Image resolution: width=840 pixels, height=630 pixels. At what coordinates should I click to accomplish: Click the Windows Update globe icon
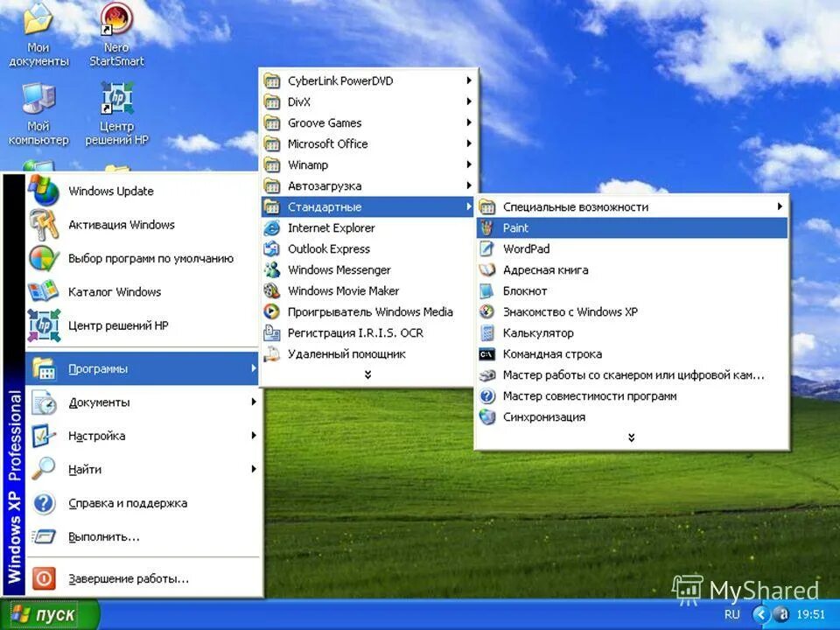(x=44, y=191)
